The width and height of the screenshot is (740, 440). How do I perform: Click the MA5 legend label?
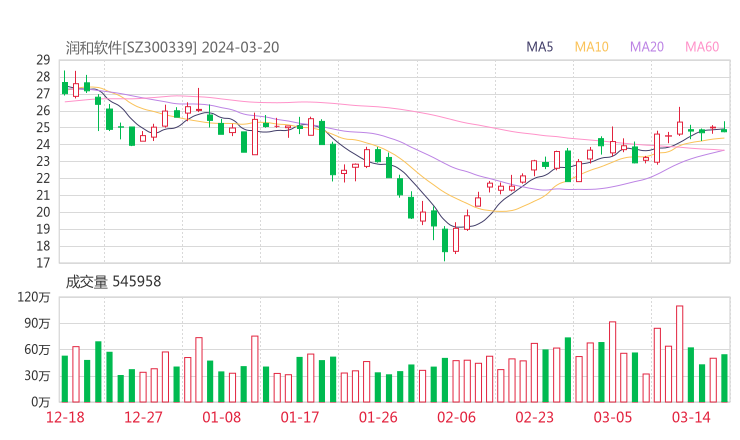tap(539, 47)
